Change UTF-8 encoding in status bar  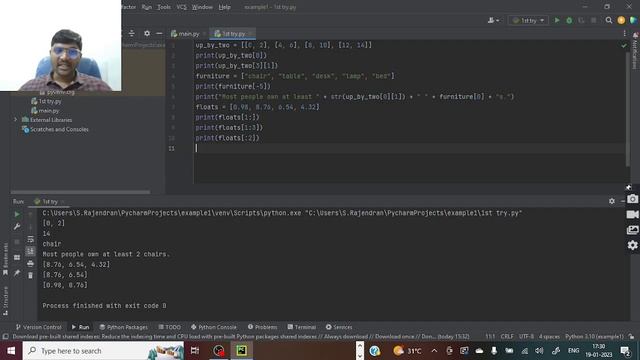(x=526, y=337)
